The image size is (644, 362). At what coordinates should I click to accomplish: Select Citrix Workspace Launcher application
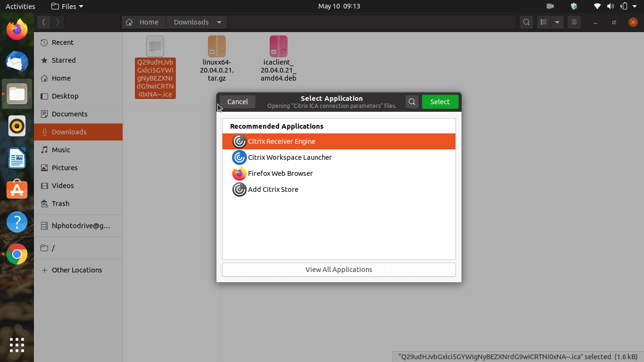coord(339,157)
